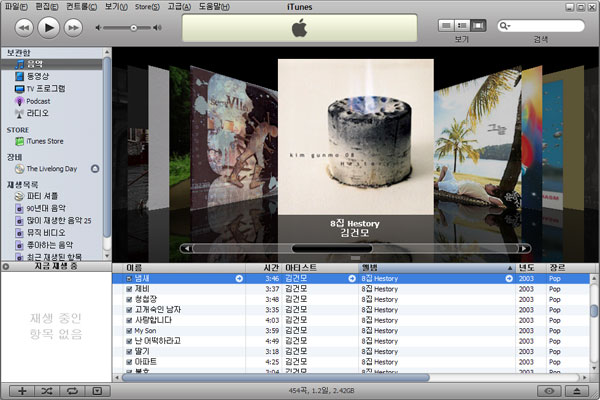Sort by the 아티스트 column header

pos(320,268)
